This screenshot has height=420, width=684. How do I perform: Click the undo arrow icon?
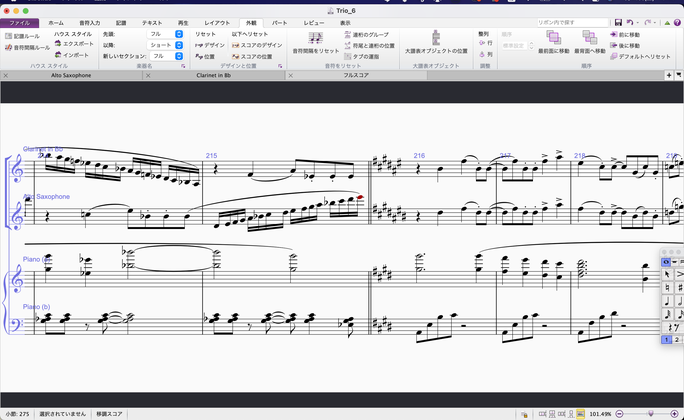click(x=629, y=22)
